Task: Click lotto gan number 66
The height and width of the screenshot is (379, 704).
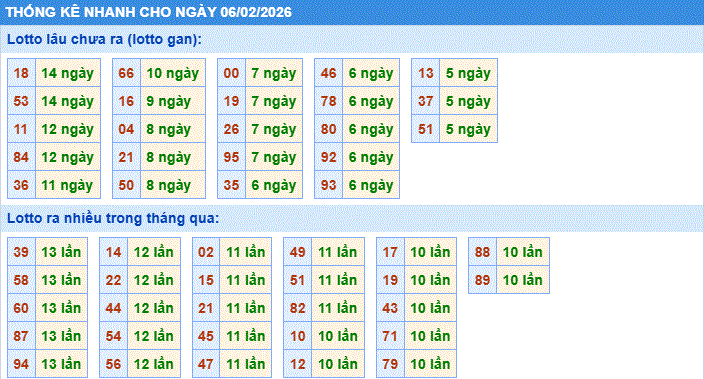Action: (x=126, y=73)
